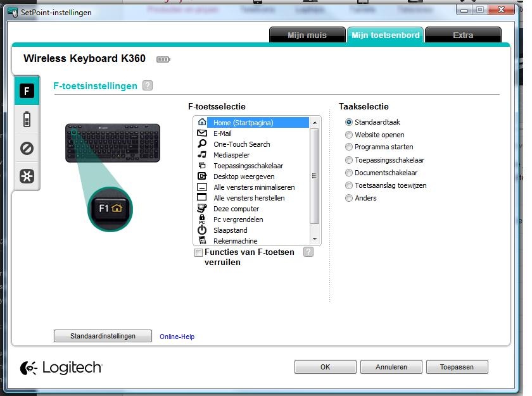
Task: Click the scroll down arrow of the F-key list
Action: pyautogui.click(x=315, y=239)
